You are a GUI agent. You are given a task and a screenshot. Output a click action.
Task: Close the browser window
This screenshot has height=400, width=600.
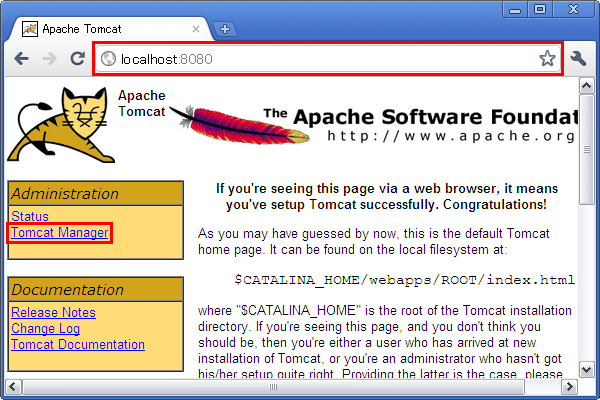(x=574, y=10)
